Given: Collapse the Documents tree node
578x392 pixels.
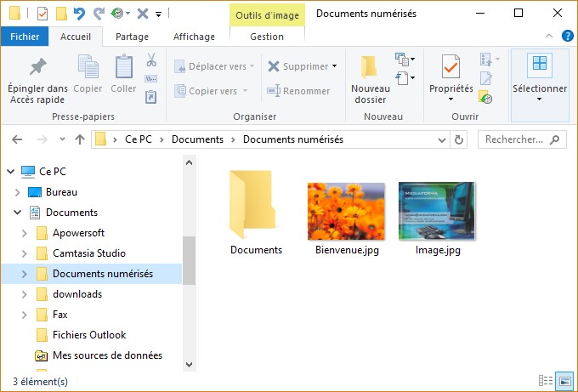Looking at the screenshot, I should coord(17,213).
